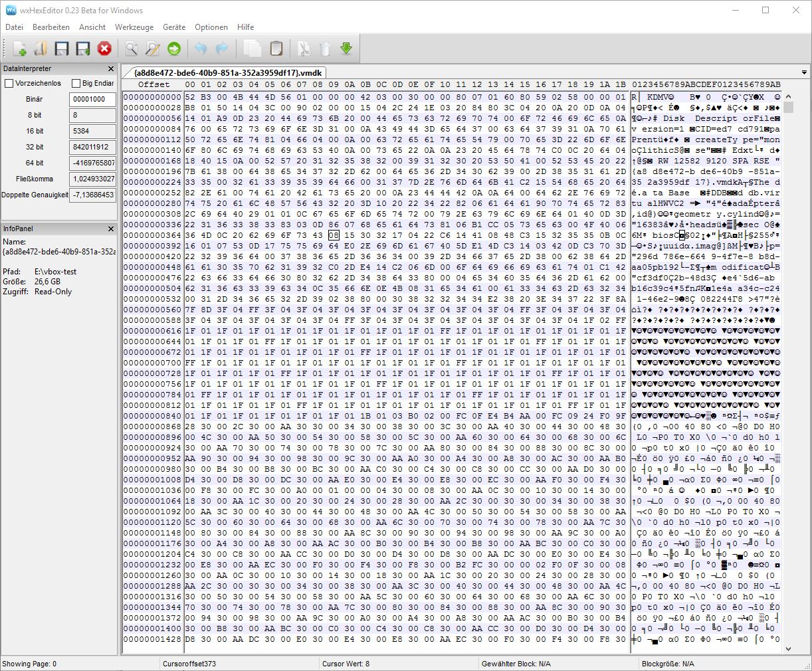Click the 32 bit value field
Image resolution: width=812 pixels, height=671 pixels.
tap(92, 147)
